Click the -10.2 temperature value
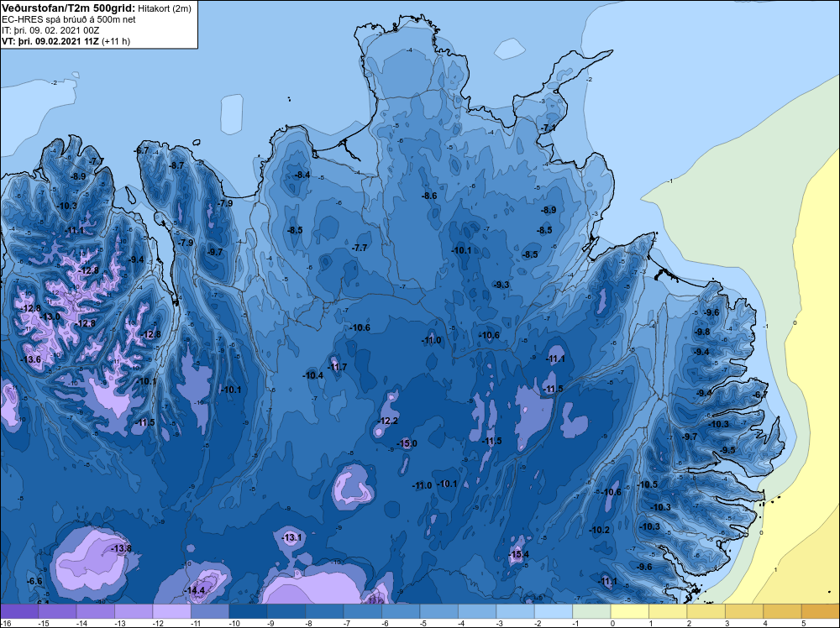840x628 pixels. click(x=600, y=530)
